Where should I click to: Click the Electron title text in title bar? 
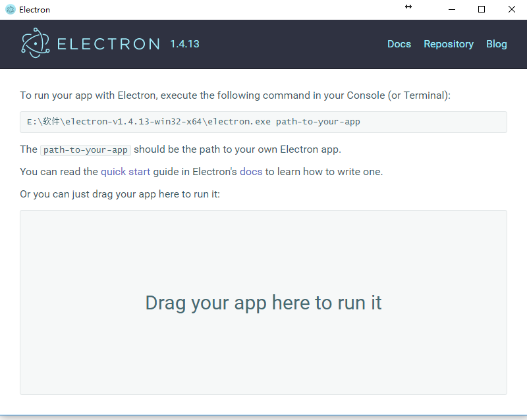tap(34, 10)
